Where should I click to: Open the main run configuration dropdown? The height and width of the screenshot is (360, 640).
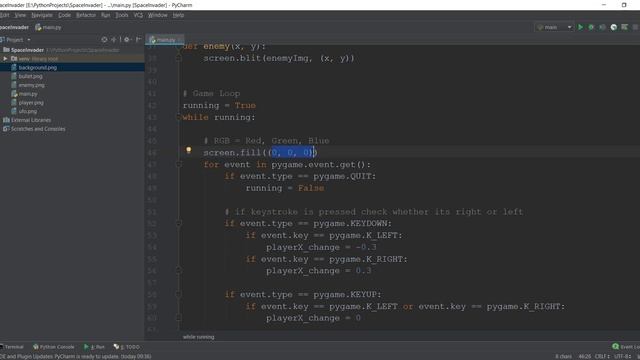554,27
